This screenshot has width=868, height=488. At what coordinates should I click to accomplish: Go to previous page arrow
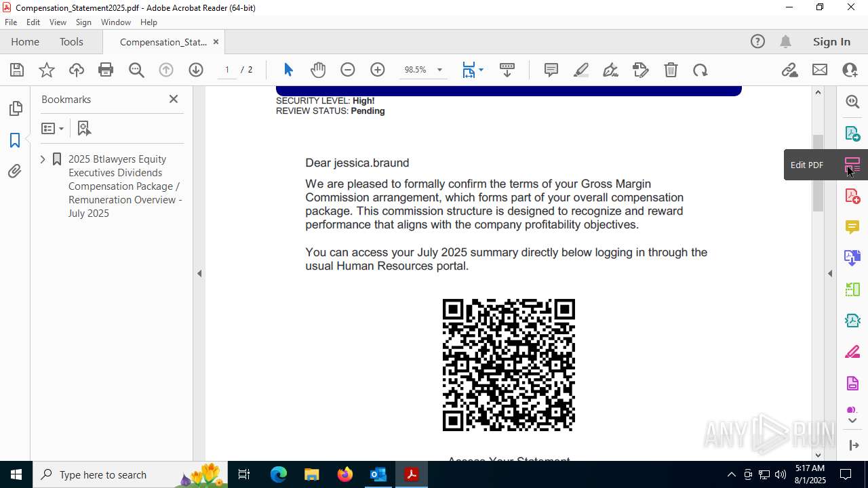pos(166,70)
